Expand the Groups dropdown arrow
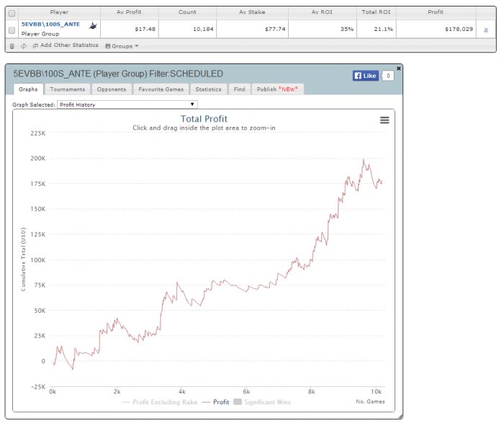Screen dimensions: 504x431 pos(137,46)
